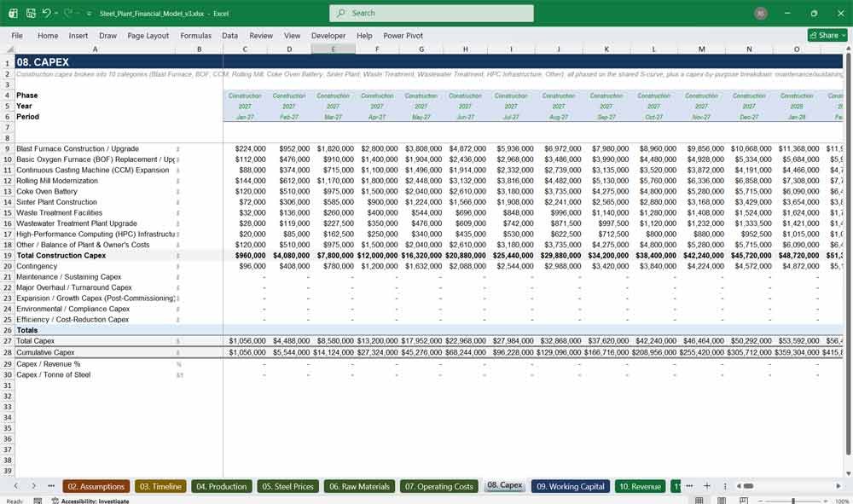This screenshot has width=853, height=504.
Task: Select row 19 header
Action: 7,256
